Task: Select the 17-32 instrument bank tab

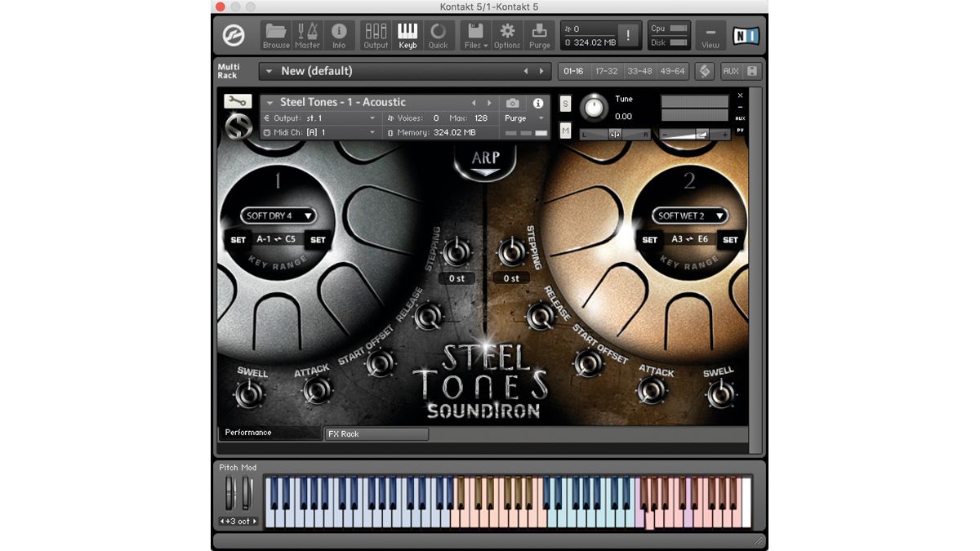Action: pyautogui.click(x=605, y=71)
